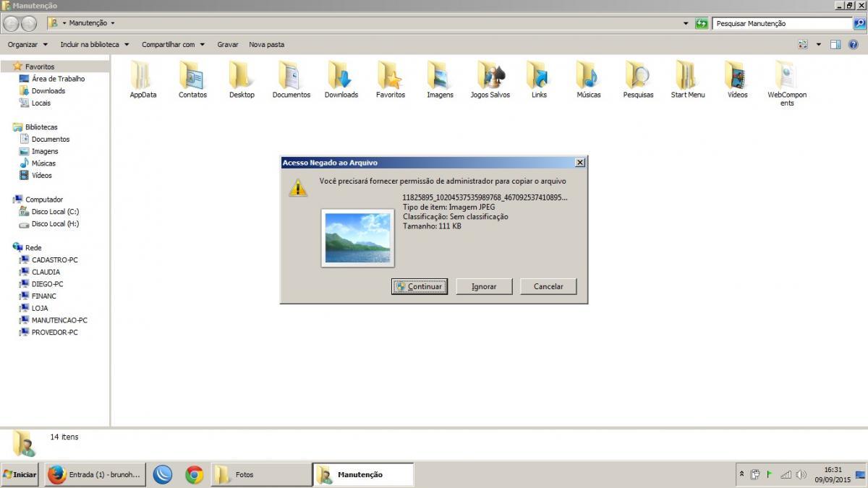Screen dimensions: 868x488
Task: Click Continuar in the dialog
Action: pyautogui.click(x=420, y=286)
